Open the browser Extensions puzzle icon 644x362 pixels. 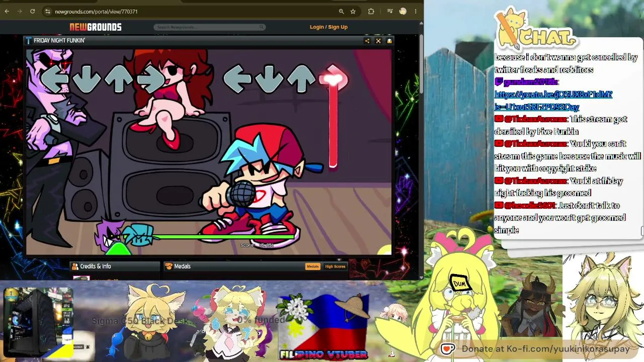click(x=371, y=11)
